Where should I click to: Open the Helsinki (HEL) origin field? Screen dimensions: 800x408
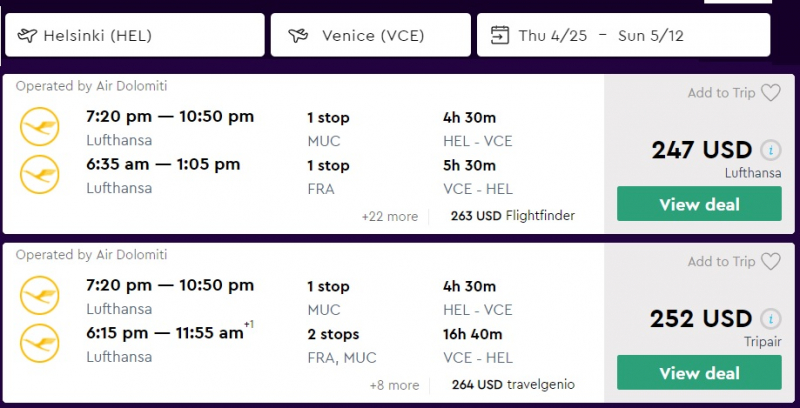coord(135,36)
